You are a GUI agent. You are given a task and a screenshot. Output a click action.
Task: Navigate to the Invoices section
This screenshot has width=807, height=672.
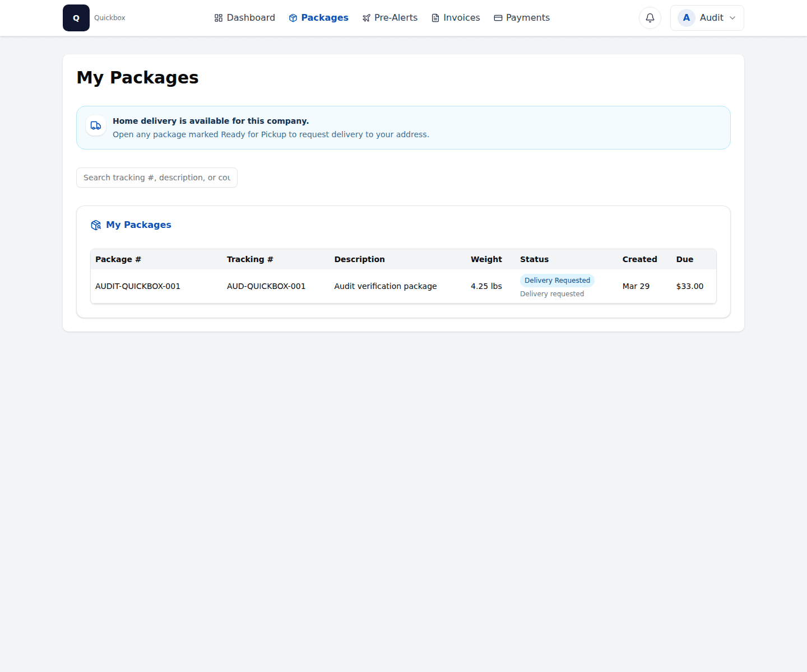(461, 17)
